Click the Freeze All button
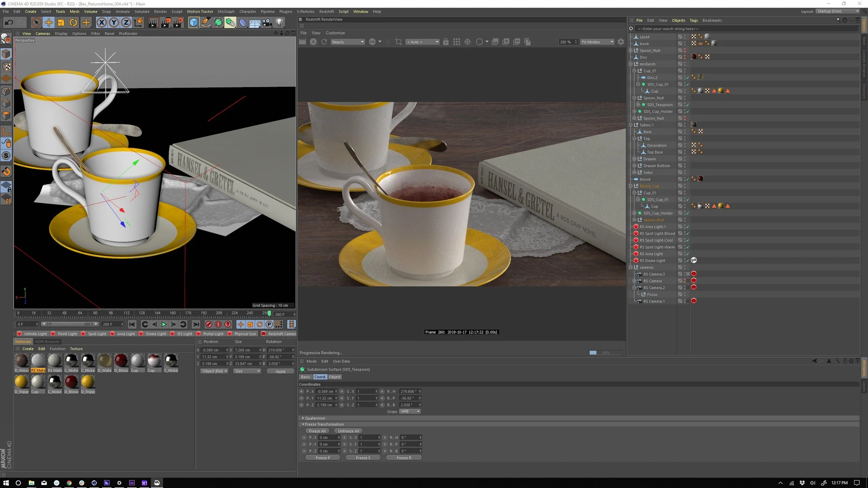868x488 pixels. pyautogui.click(x=317, y=431)
